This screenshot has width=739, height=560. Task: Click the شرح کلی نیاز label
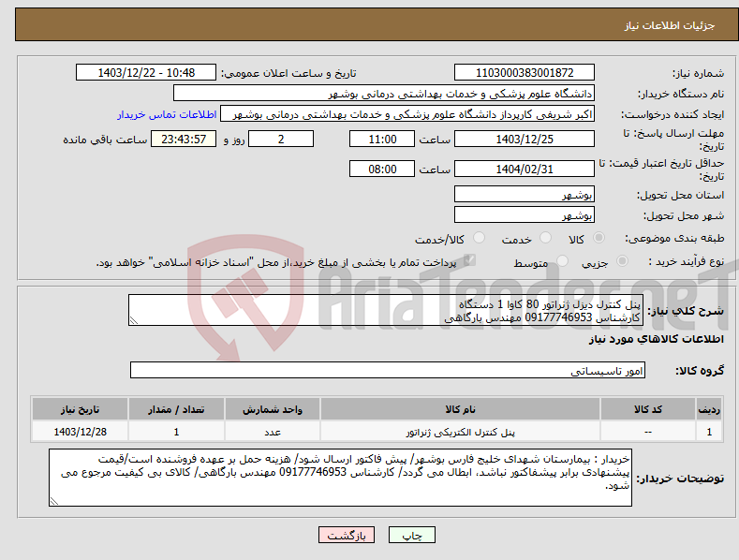(x=686, y=311)
